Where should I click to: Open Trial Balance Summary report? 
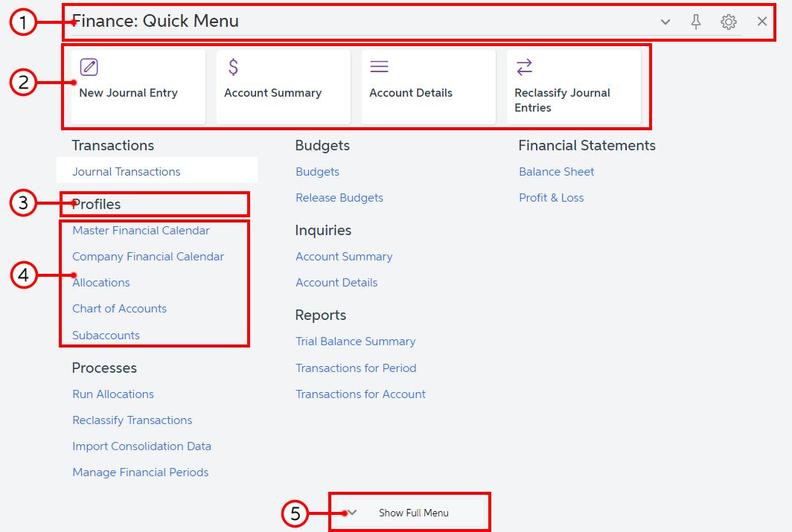356,342
